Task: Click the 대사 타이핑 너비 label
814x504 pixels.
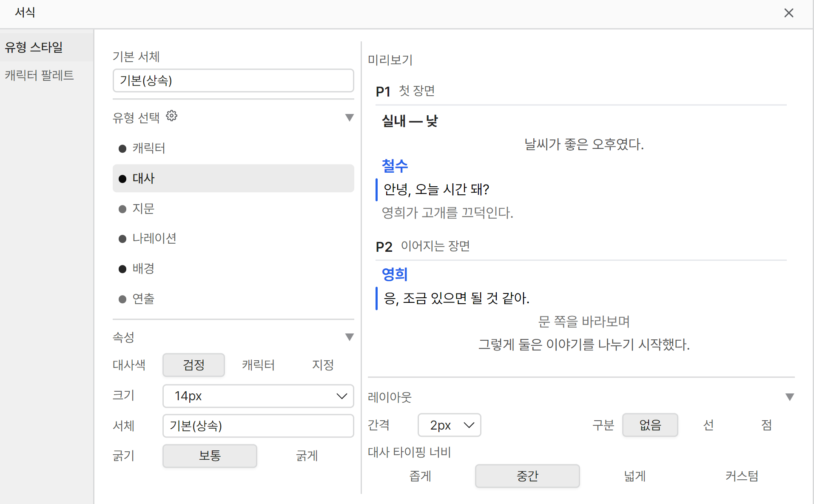Action: (409, 452)
